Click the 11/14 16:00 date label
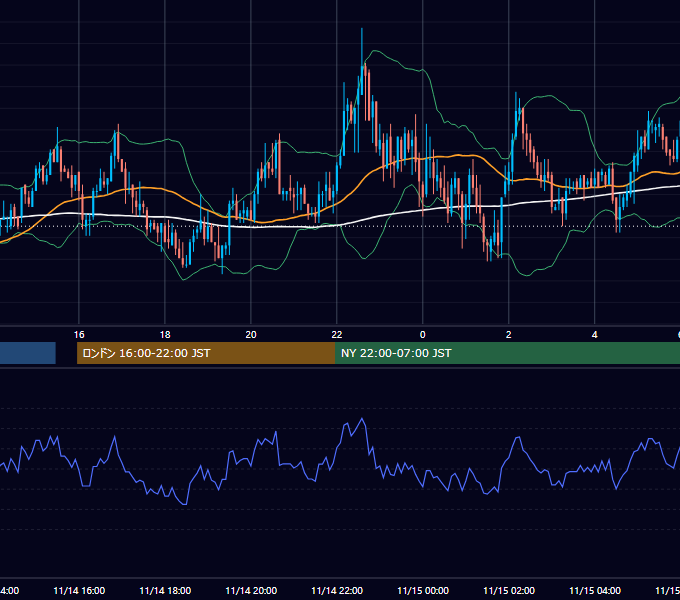 coord(79,590)
